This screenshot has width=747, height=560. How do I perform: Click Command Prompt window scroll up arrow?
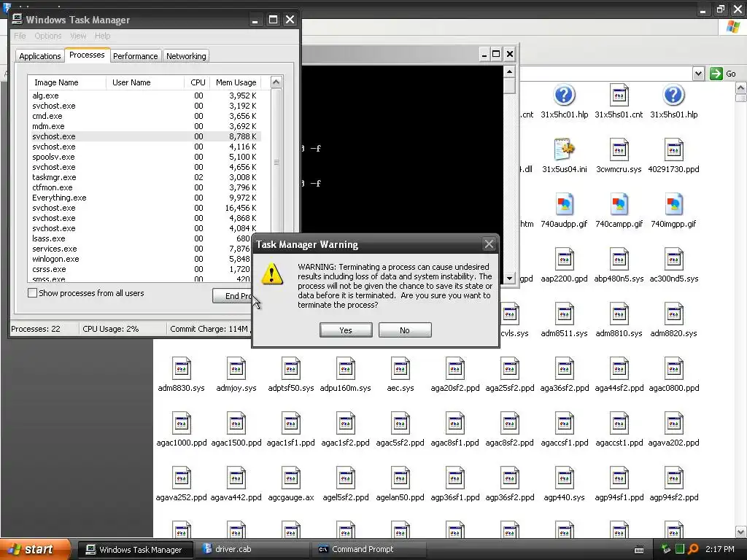point(509,72)
